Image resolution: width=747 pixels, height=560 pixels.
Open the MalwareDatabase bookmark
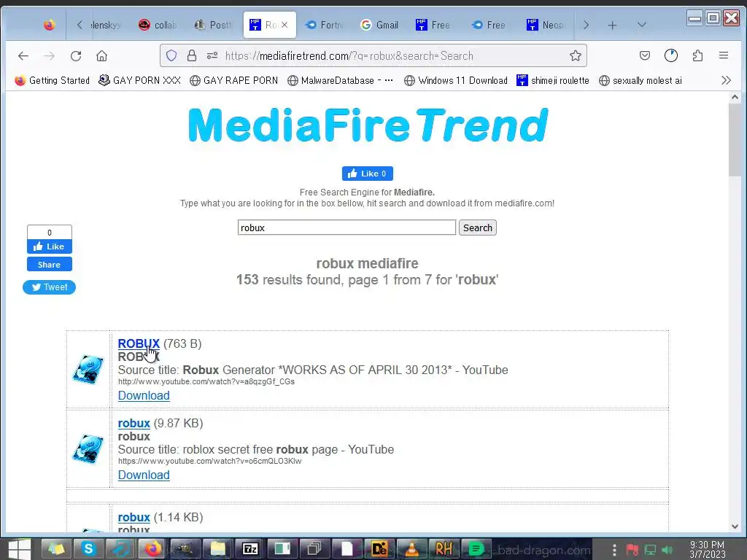(341, 80)
